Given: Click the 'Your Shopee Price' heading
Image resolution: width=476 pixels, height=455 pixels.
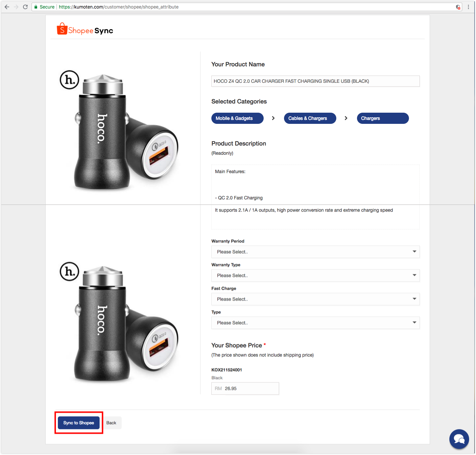Looking at the screenshot, I should click(237, 345).
